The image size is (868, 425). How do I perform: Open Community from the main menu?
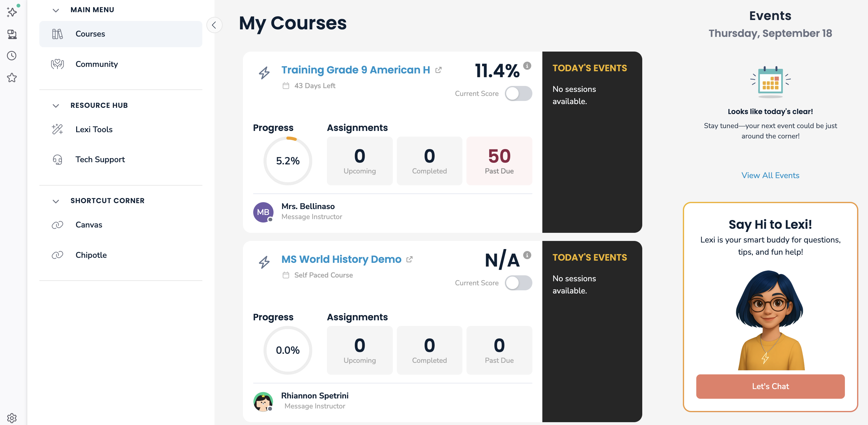tap(96, 64)
